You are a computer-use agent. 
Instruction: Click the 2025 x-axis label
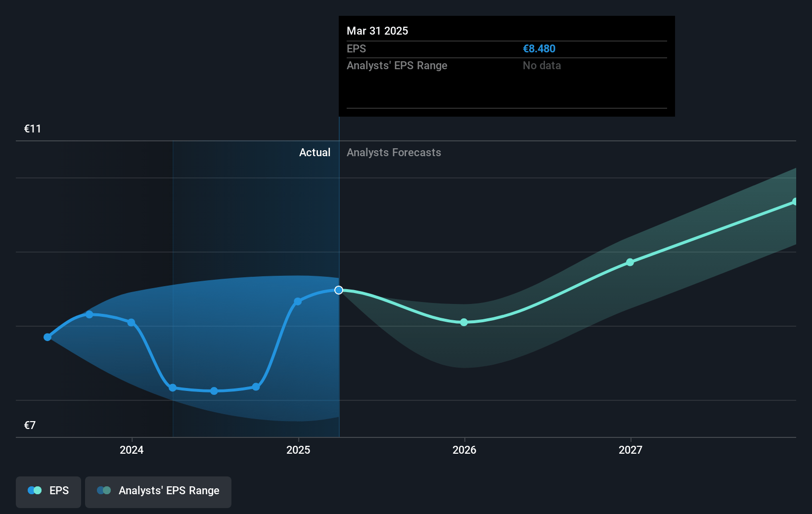coord(298,450)
